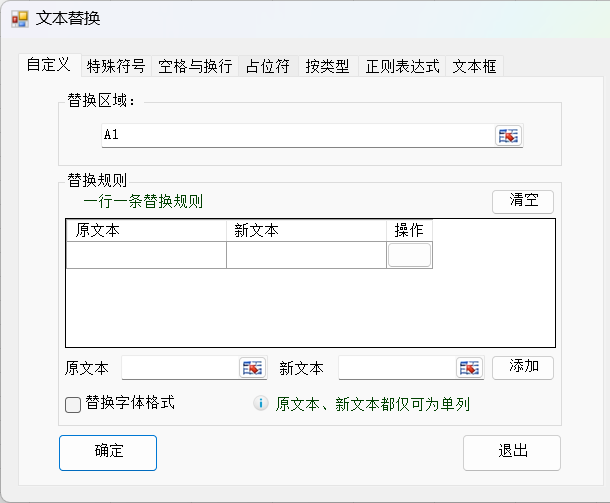
Task: Confirm with the 确定 button
Action: pyautogui.click(x=108, y=451)
